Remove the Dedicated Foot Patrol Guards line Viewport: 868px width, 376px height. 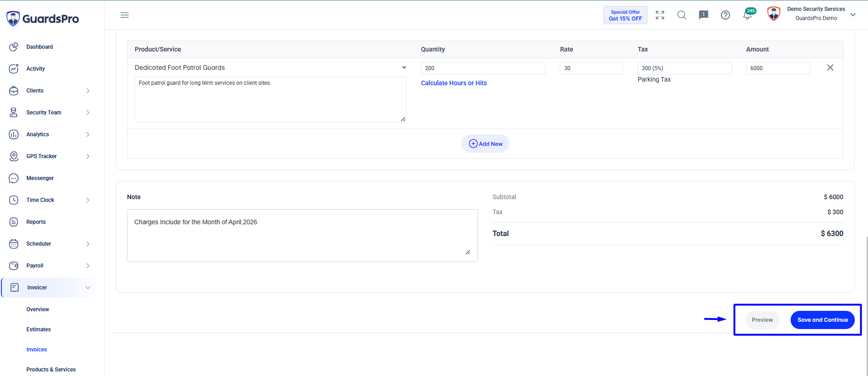pyautogui.click(x=830, y=67)
